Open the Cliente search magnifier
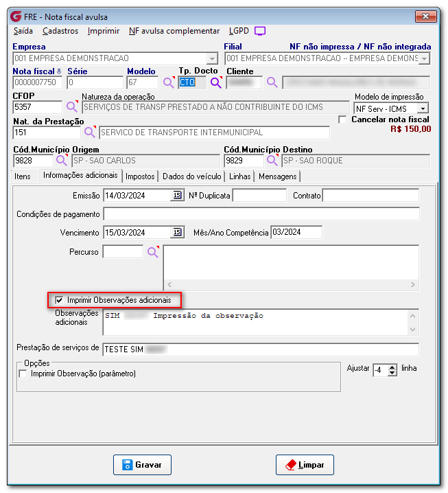448x493 pixels. [x=272, y=82]
